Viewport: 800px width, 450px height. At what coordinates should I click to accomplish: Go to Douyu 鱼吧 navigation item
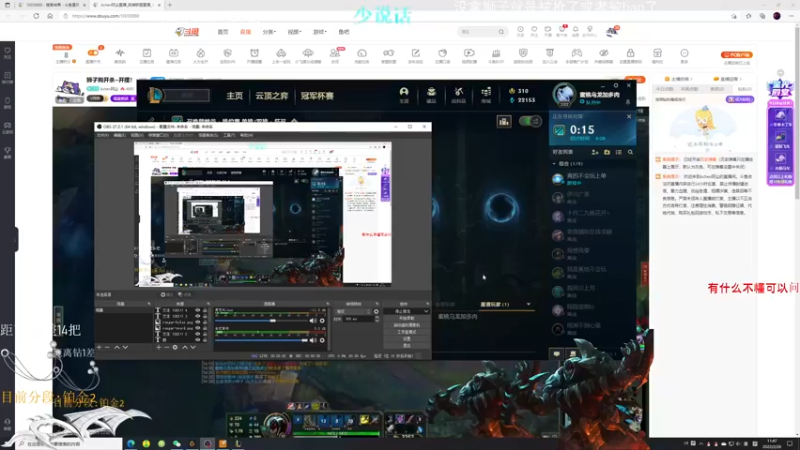point(344,32)
